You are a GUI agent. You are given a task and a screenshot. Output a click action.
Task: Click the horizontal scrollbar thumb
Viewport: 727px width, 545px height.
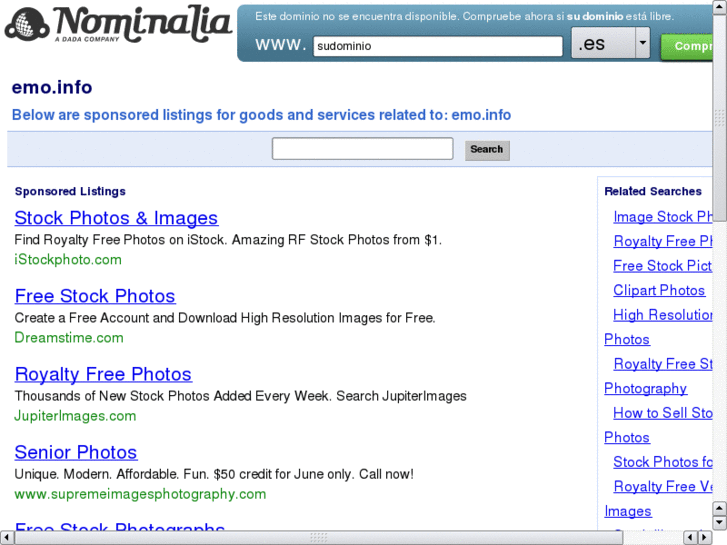tap(319, 538)
